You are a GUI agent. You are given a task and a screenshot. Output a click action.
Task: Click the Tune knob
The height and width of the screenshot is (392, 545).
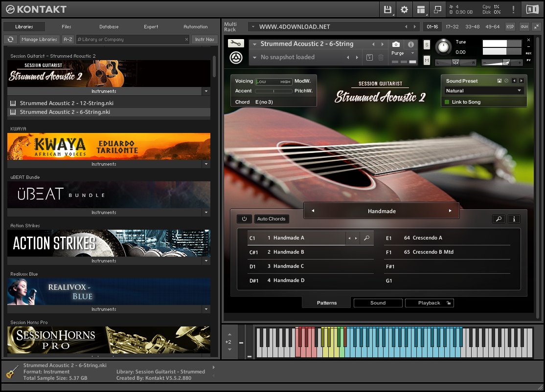(443, 47)
